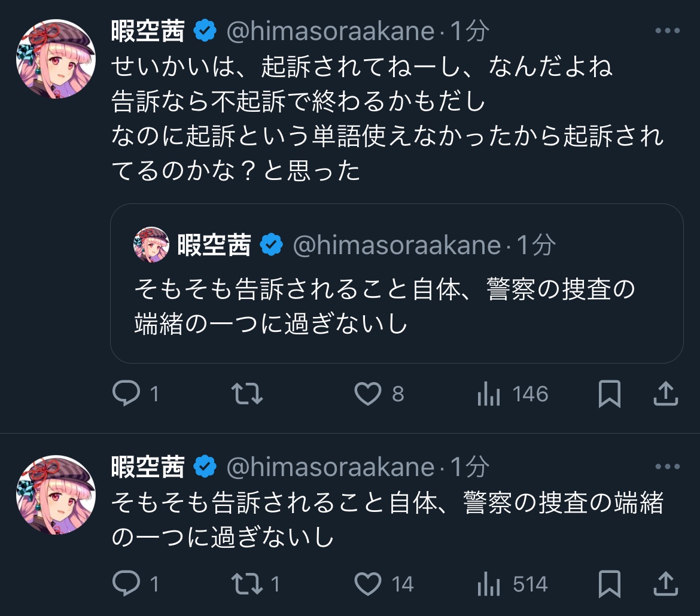Reply to the first tweet
Image resolution: width=700 pixels, height=616 pixels.
point(126,394)
